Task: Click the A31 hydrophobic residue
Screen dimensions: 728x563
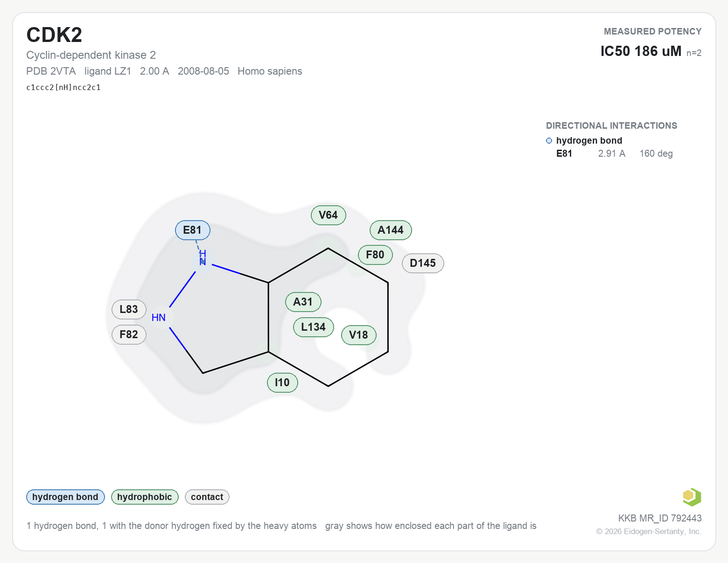Action: coord(303,302)
